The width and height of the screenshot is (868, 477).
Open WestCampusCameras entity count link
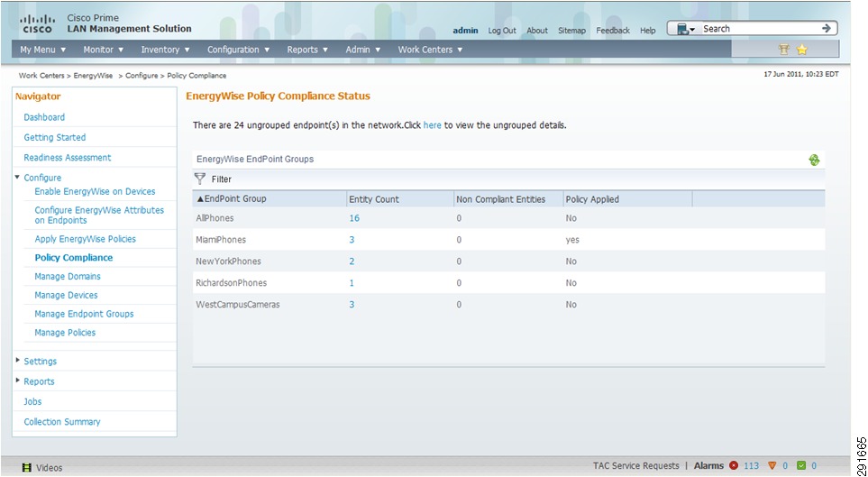click(352, 304)
